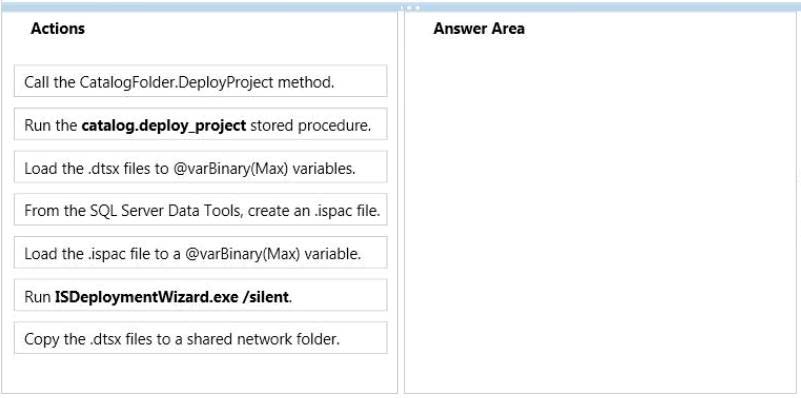The image size is (801, 398).
Task: Click the divider between Actions and Answer Area
Action: coord(400,202)
